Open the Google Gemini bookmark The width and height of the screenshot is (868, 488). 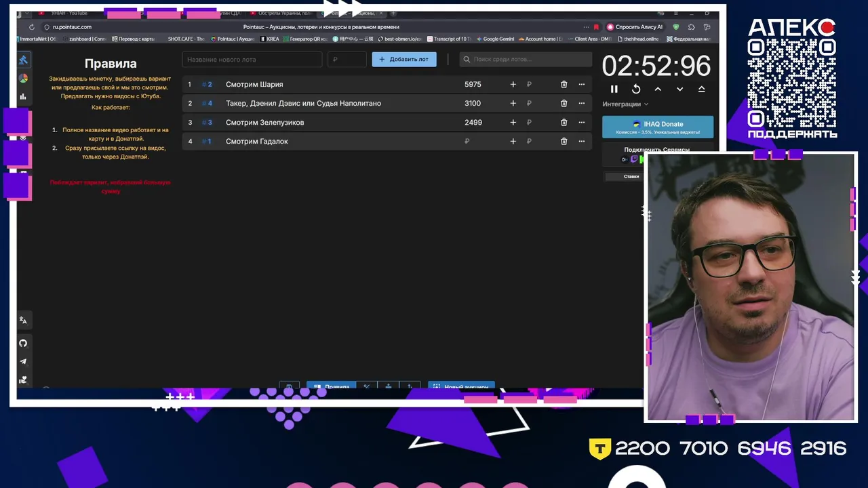point(496,39)
